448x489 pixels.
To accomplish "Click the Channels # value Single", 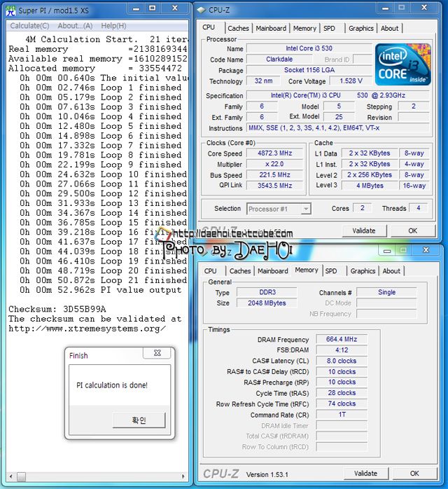I will click(386, 292).
